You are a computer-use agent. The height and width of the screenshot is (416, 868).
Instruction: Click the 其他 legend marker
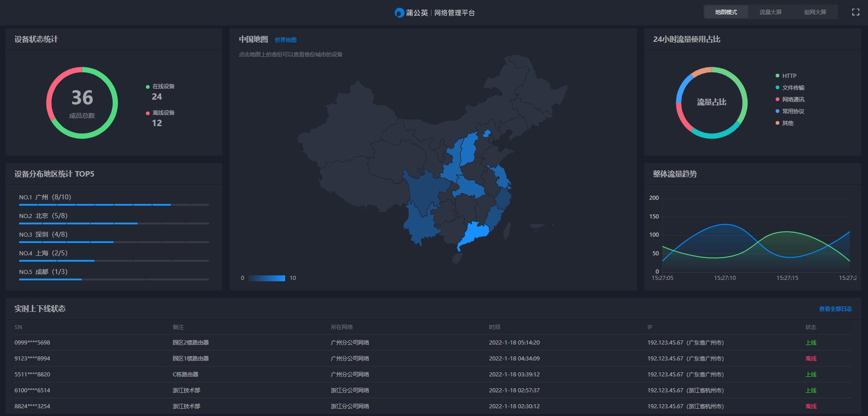click(778, 123)
